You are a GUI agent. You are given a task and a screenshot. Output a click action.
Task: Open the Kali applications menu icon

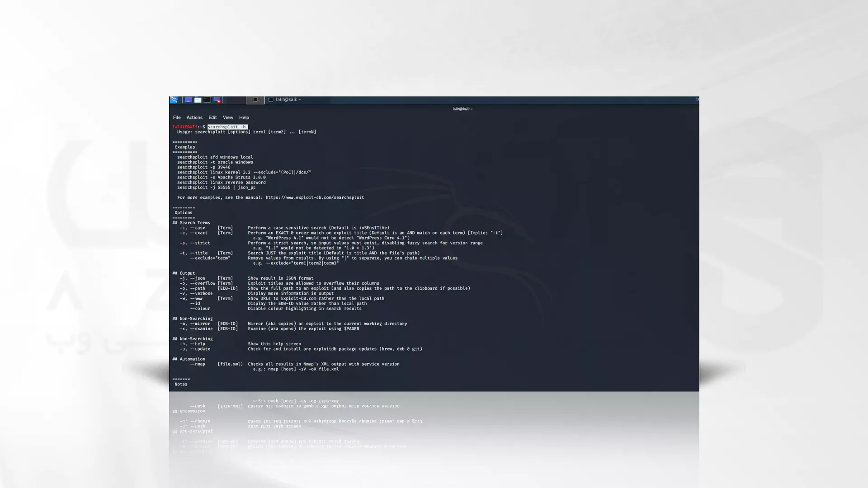point(174,100)
